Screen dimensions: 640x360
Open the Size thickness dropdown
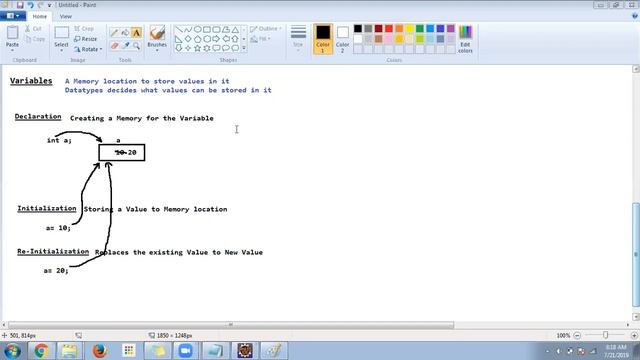pos(298,39)
